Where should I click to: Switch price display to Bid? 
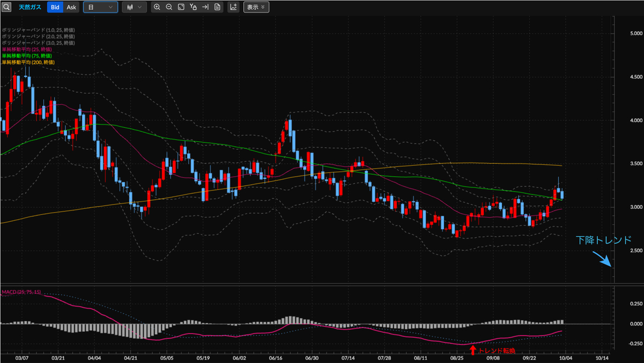pos(55,8)
